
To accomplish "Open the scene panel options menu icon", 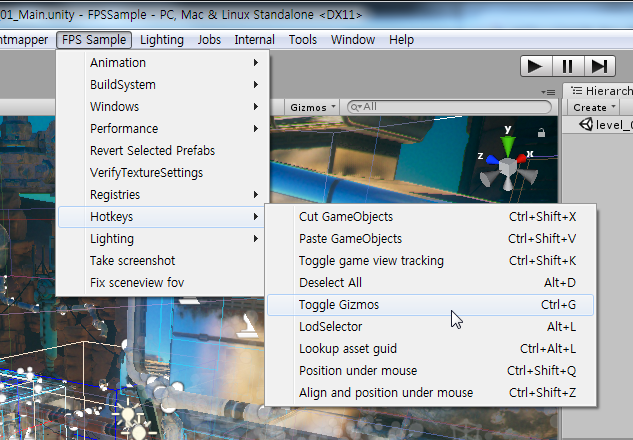I will tap(548, 92).
